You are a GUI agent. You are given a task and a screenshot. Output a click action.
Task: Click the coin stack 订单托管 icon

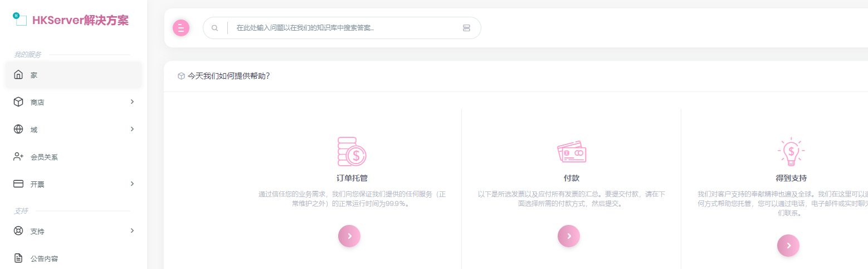[x=352, y=151]
